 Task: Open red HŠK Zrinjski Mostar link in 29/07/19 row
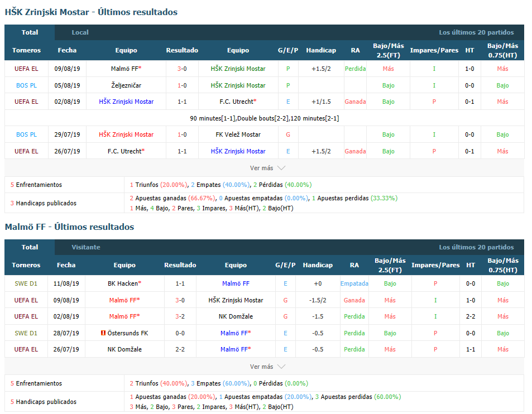[126, 134]
